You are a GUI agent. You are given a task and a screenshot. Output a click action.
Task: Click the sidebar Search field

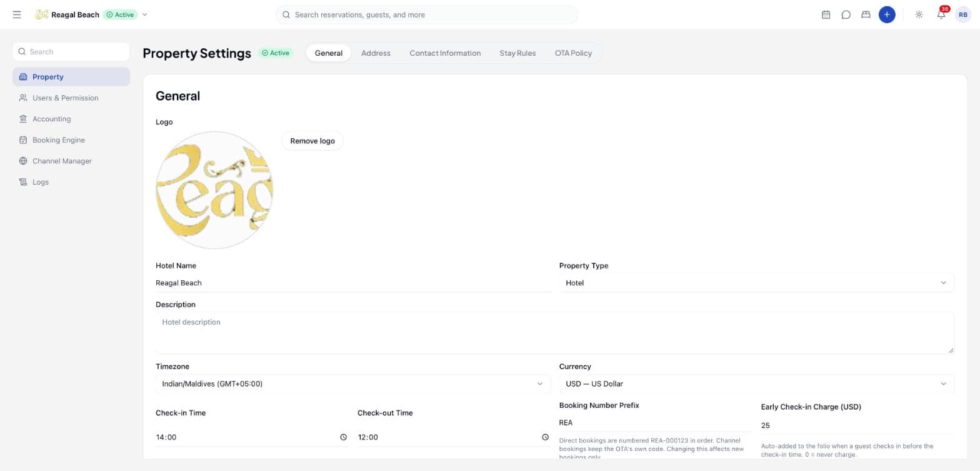71,52
